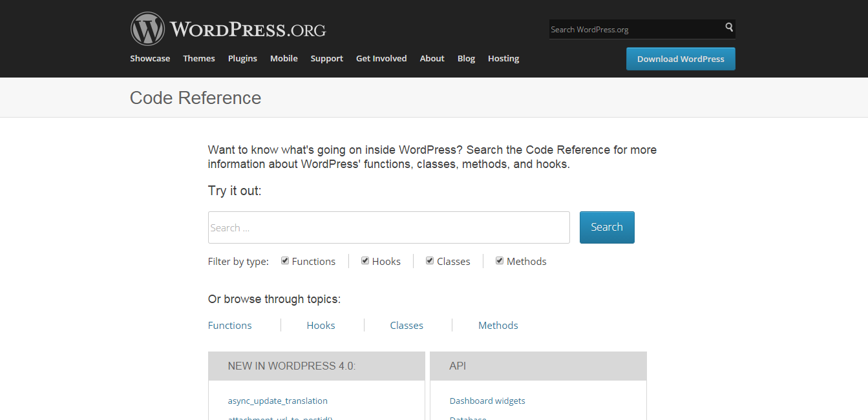This screenshot has height=420, width=868.
Task: Click the Search WordPress.org input box
Action: (x=635, y=29)
